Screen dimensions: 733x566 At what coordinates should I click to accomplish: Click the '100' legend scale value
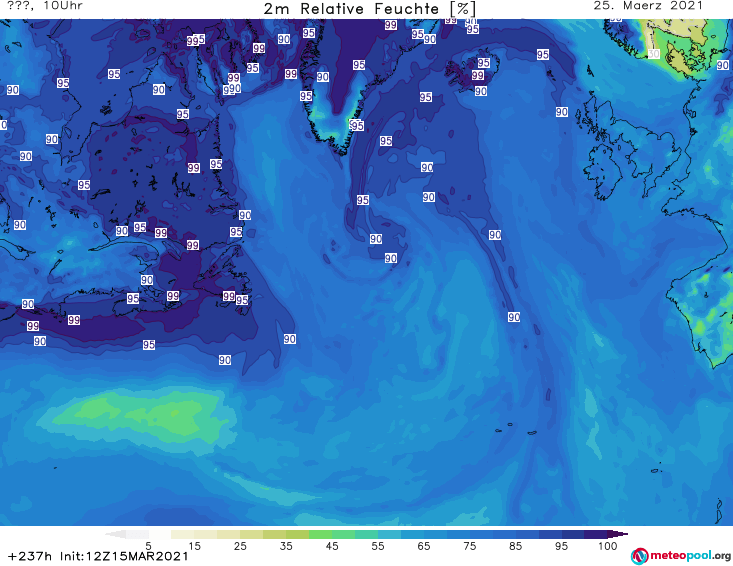pos(608,546)
